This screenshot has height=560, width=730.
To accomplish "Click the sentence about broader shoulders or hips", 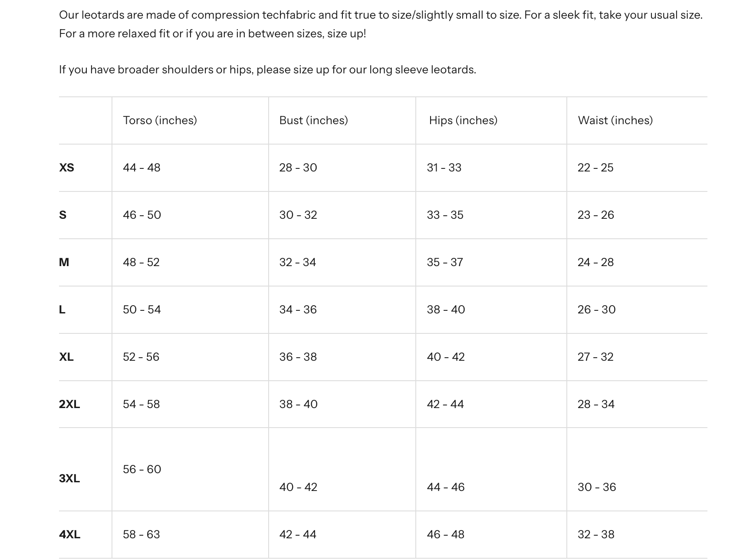I will (x=267, y=70).
